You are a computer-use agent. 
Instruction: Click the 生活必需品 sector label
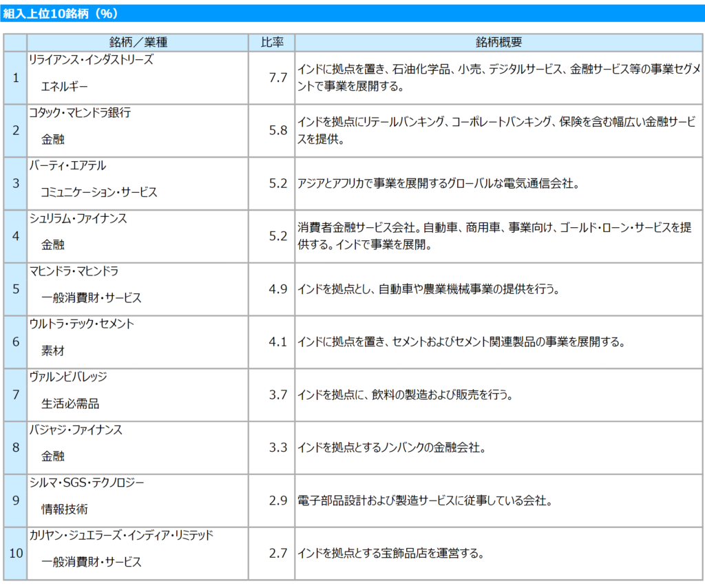coord(70,403)
